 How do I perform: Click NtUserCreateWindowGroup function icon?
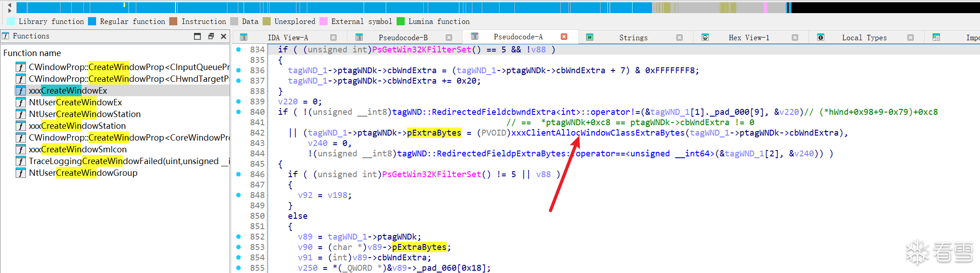click(x=21, y=173)
